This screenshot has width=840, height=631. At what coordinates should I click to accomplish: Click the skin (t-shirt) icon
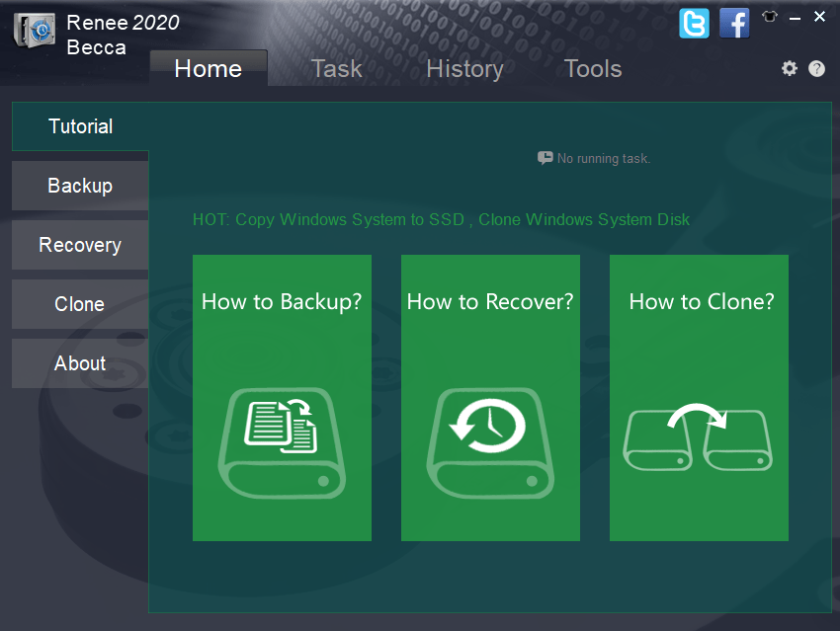click(x=769, y=17)
